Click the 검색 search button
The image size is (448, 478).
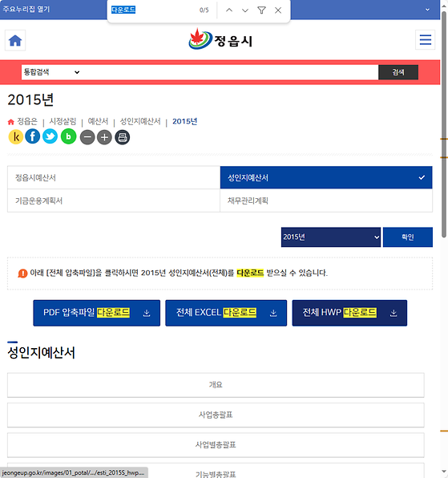(398, 72)
